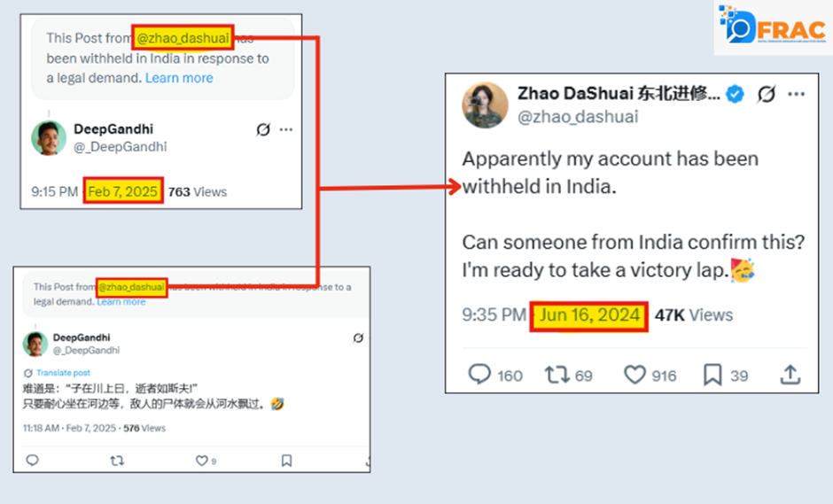This screenshot has width=833, height=504.
Task: Open more options on Zhao DaShuai post
Action: (x=798, y=95)
